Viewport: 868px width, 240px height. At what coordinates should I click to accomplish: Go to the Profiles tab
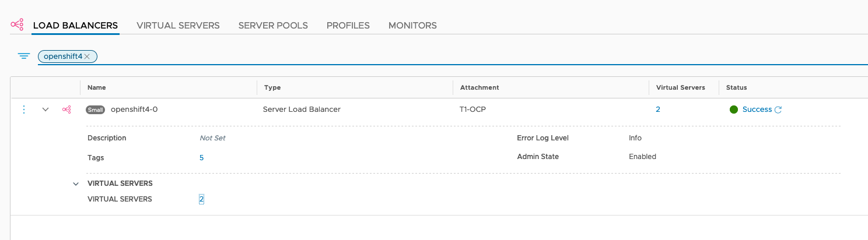(x=348, y=26)
